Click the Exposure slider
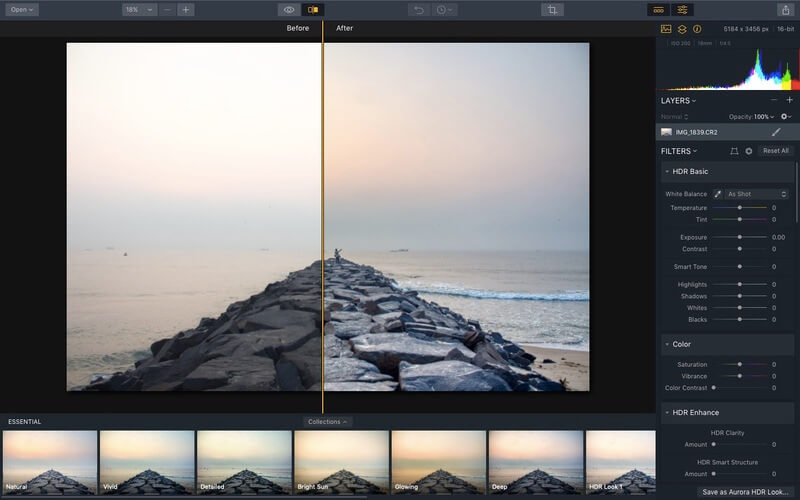This screenshot has width=800, height=500. 739,237
